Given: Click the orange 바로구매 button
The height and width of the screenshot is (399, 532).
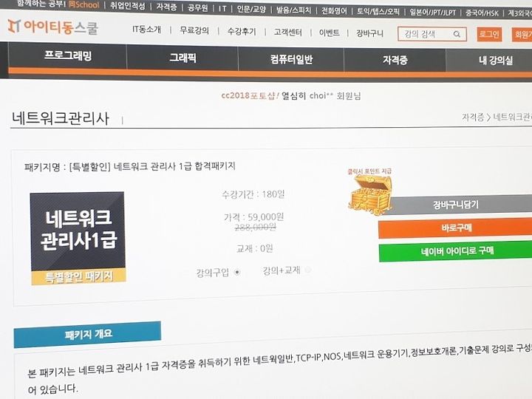Looking at the screenshot, I should coord(456,228).
